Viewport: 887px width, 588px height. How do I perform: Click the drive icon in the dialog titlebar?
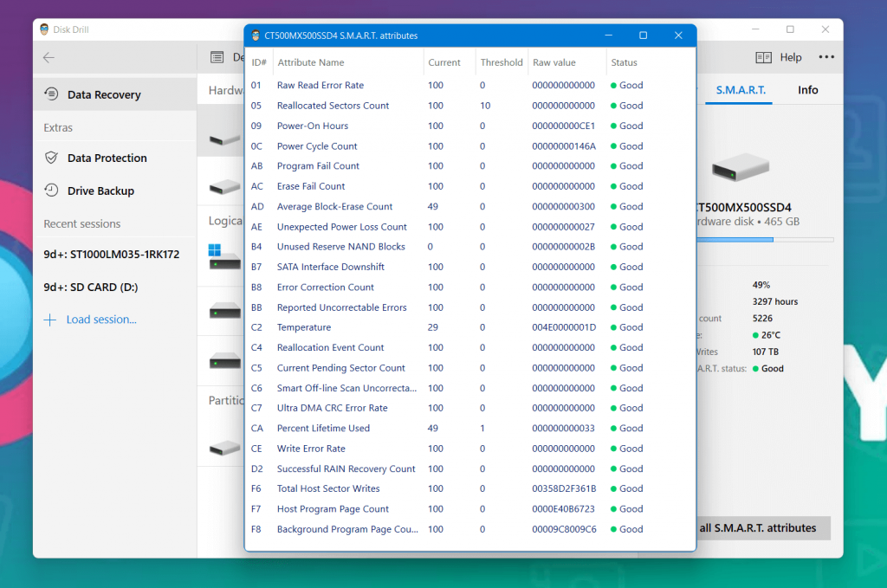256,36
